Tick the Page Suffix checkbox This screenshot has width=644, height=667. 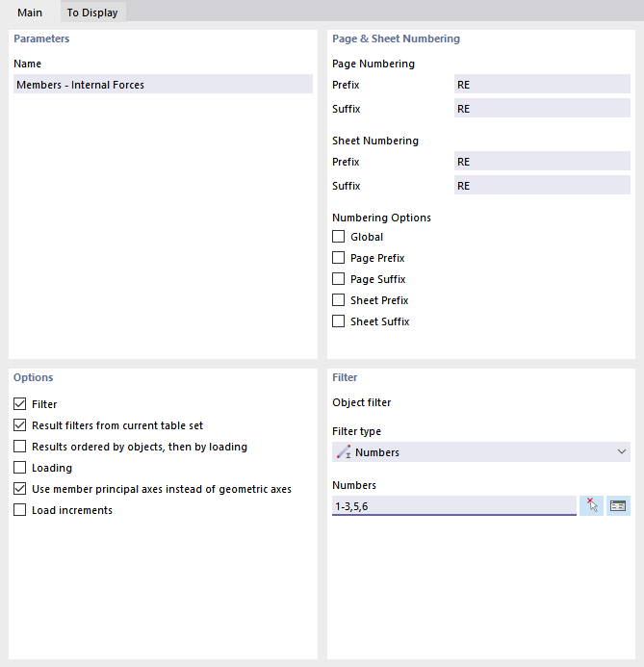(338, 279)
